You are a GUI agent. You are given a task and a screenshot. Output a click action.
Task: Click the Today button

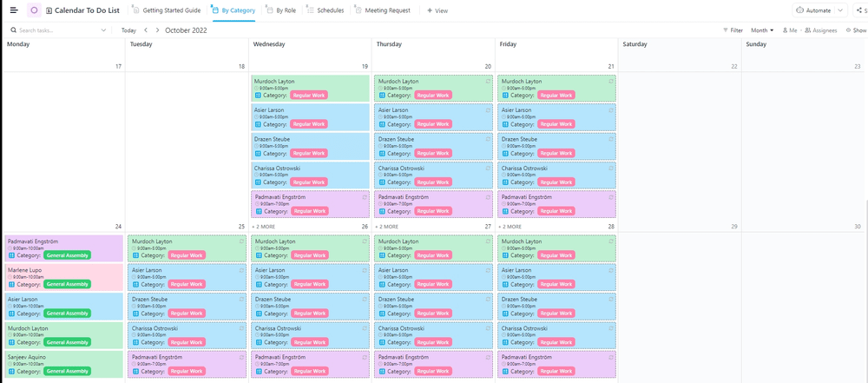tap(128, 30)
